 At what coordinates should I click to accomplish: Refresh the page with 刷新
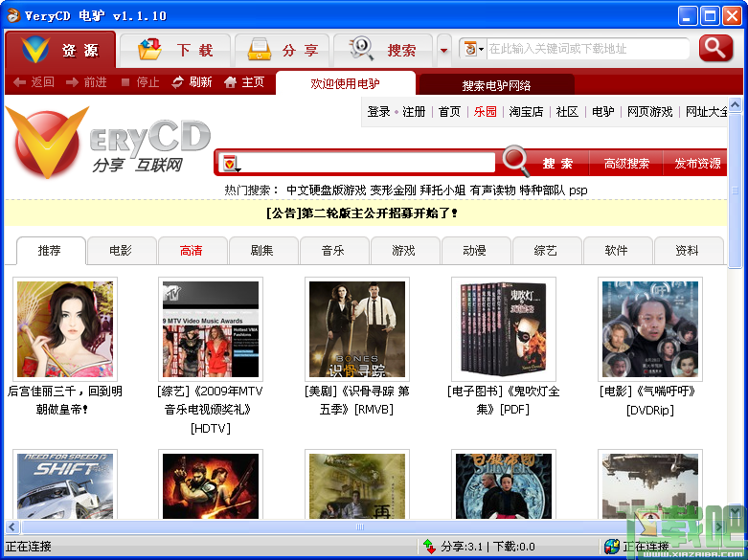(192, 82)
